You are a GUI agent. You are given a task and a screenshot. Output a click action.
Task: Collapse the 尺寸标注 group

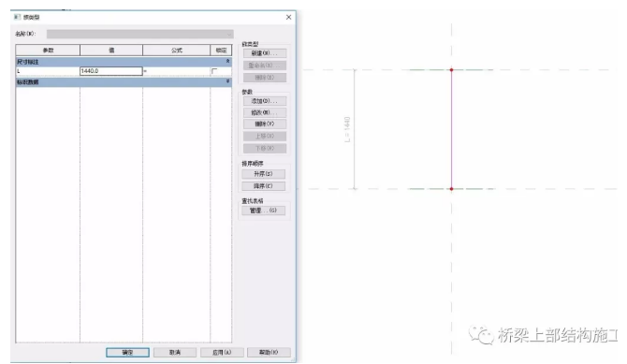coord(227,61)
